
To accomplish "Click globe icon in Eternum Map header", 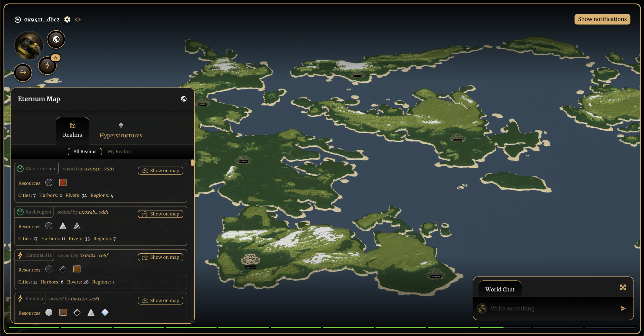I will [x=183, y=99].
